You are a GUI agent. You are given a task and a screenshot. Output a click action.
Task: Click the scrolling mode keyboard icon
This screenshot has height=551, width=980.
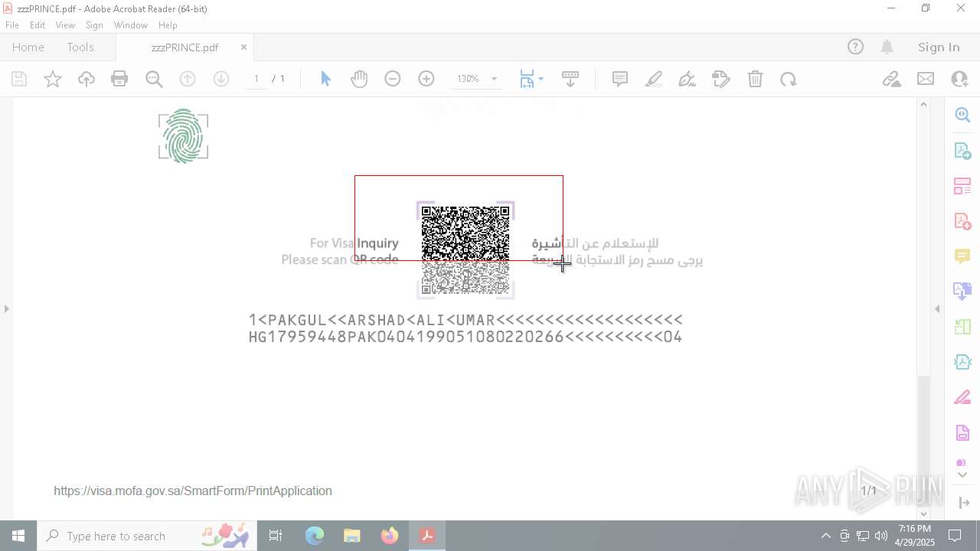[x=570, y=79]
